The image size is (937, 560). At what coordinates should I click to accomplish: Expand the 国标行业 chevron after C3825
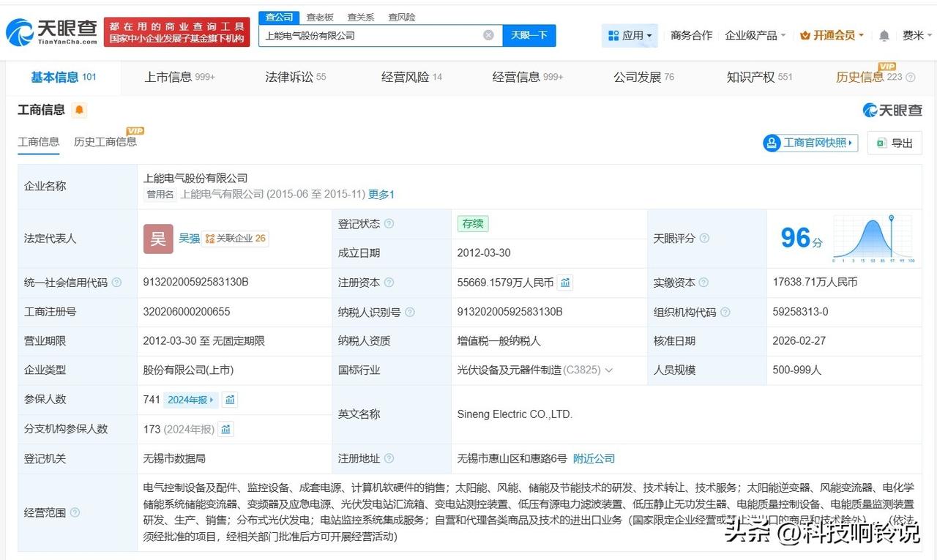tap(609, 370)
